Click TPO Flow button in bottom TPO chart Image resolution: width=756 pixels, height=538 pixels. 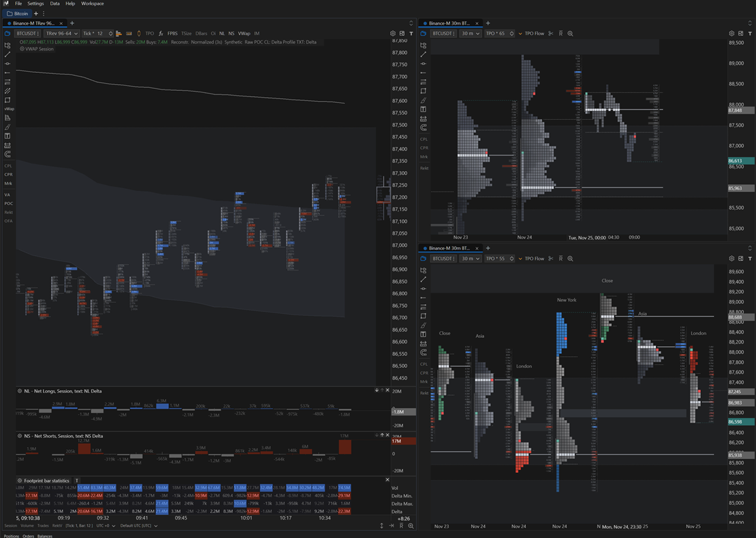[534, 258]
